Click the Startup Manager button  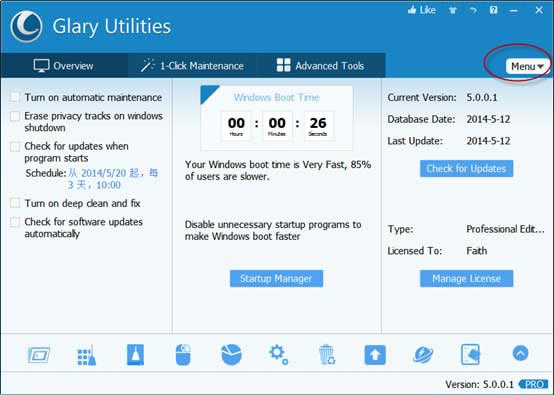point(276,278)
